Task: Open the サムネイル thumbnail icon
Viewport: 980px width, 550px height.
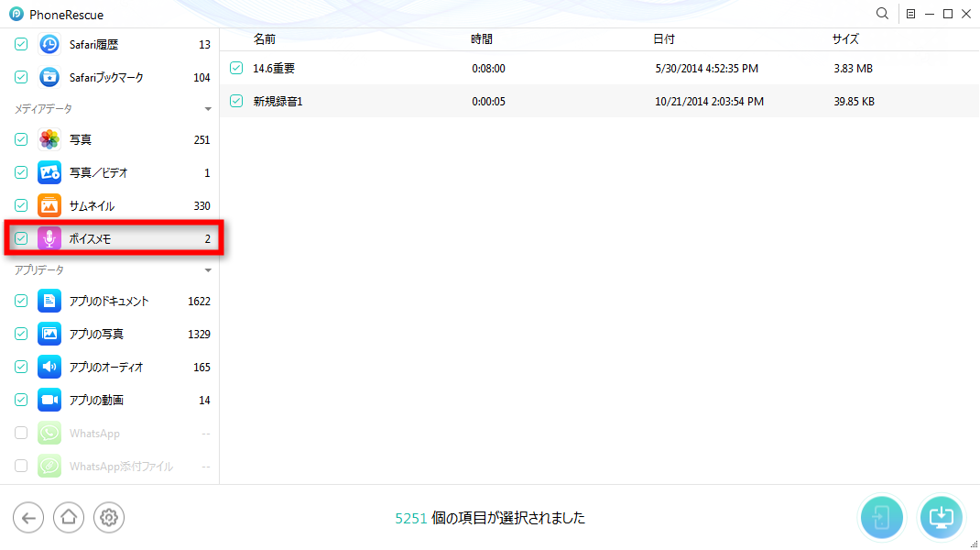Action: 49,205
